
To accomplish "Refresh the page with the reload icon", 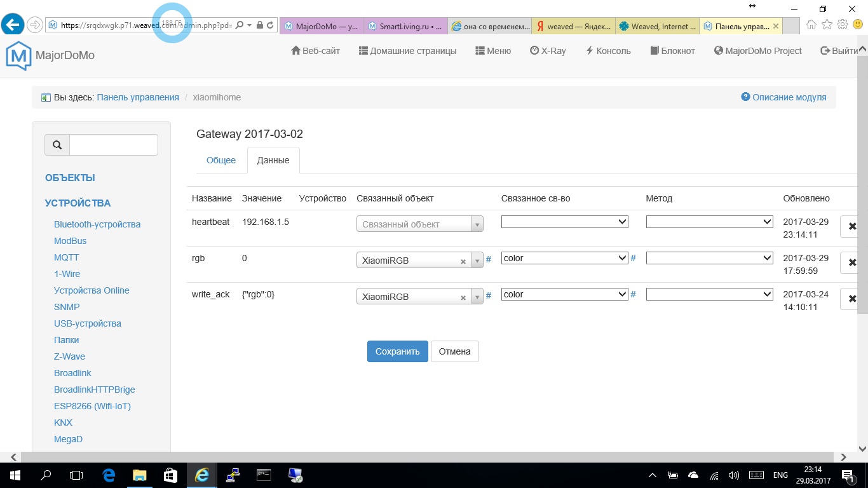I will 270,25.
